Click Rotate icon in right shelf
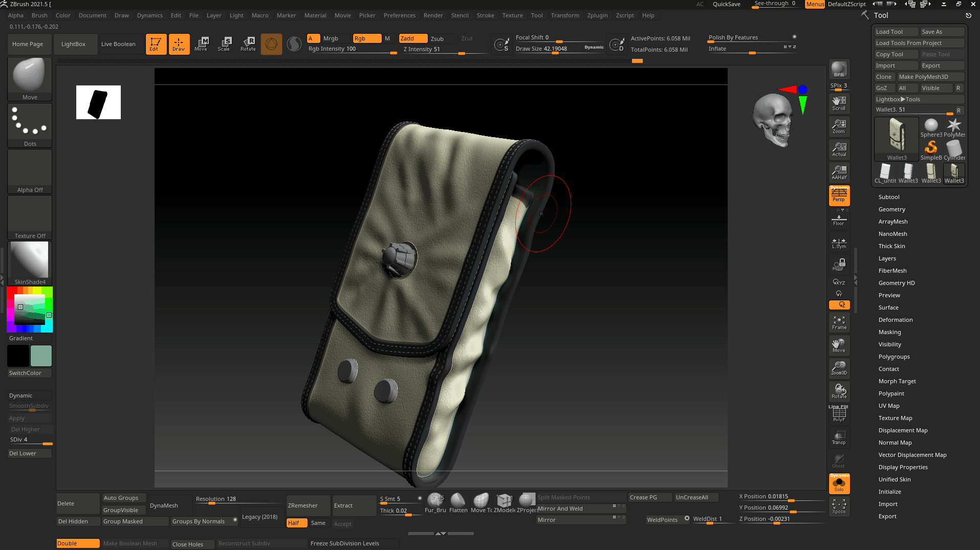Viewport: 980px width, 550px height. coord(839,391)
